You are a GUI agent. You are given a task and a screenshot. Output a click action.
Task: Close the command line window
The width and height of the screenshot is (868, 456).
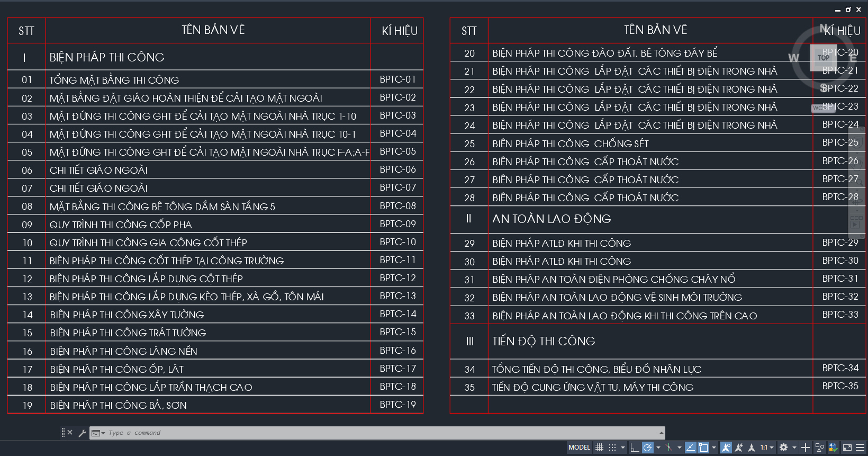[x=70, y=433]
